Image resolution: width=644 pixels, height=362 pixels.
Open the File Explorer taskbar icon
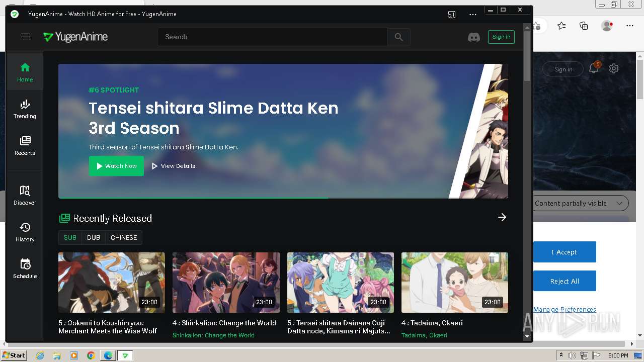click(57, 355)
